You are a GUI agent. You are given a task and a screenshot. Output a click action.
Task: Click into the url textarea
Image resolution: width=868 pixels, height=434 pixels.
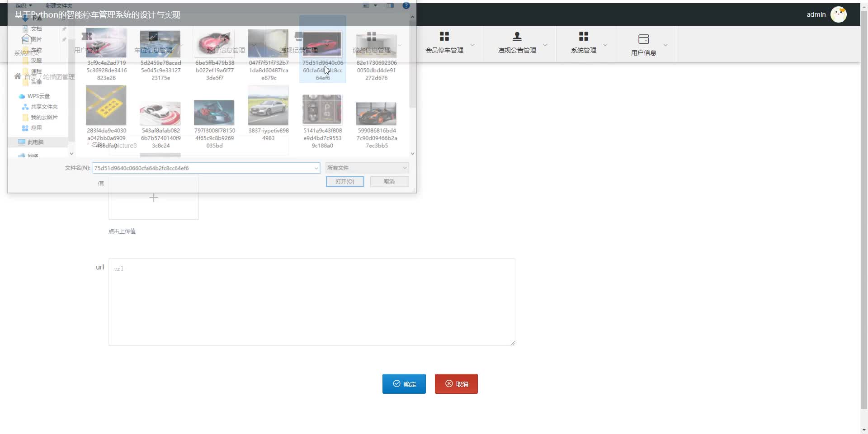click(x=312, y=302)
